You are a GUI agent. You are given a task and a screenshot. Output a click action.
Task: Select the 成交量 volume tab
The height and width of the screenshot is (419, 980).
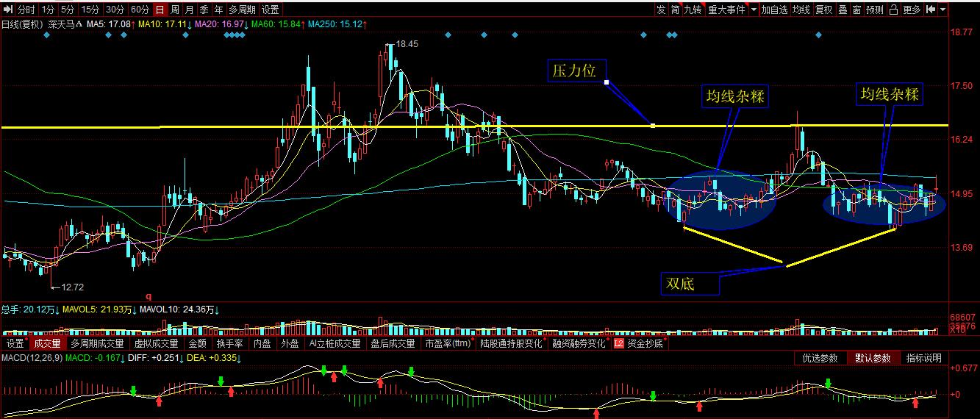click(x=48, y=343)
